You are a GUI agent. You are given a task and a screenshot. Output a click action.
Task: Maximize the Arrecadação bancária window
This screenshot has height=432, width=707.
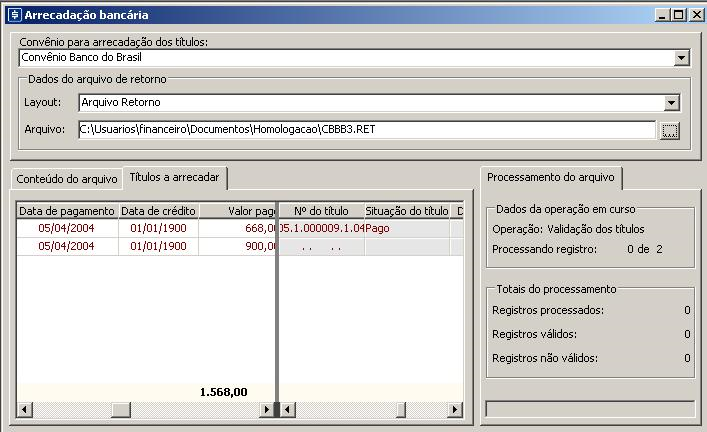679,15
